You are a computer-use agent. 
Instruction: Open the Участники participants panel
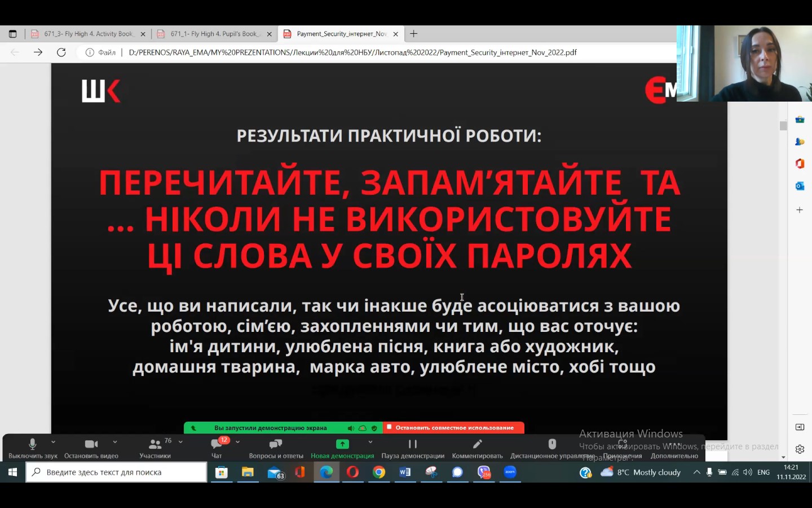tap(155, 448)
